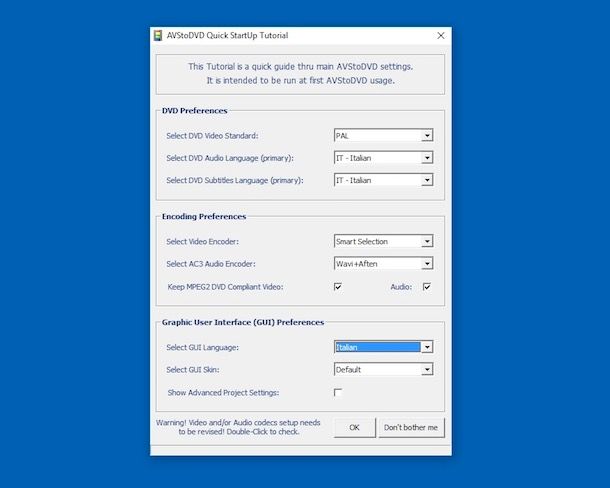Click the tutorial intro text box

(300, 74)
